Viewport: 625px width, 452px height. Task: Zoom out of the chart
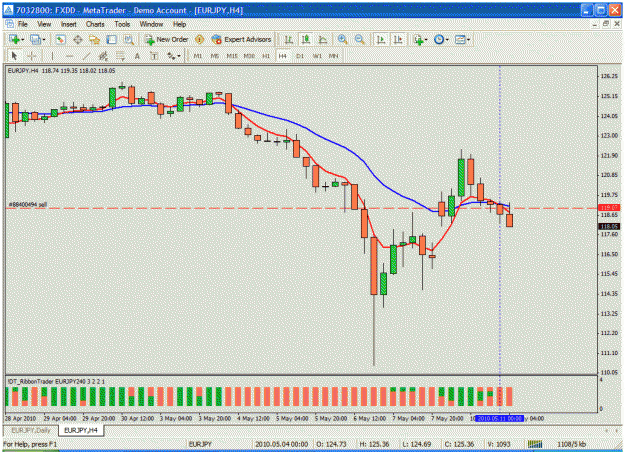(x=360, y=39)
